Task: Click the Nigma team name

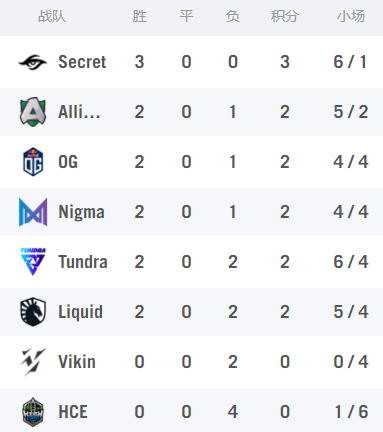Action: pos(81,212)
